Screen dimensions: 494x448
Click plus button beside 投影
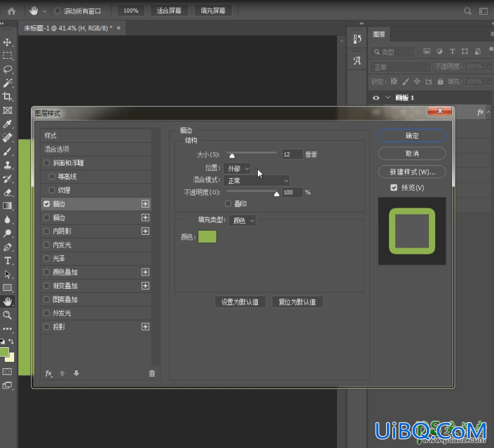[145, 327]
